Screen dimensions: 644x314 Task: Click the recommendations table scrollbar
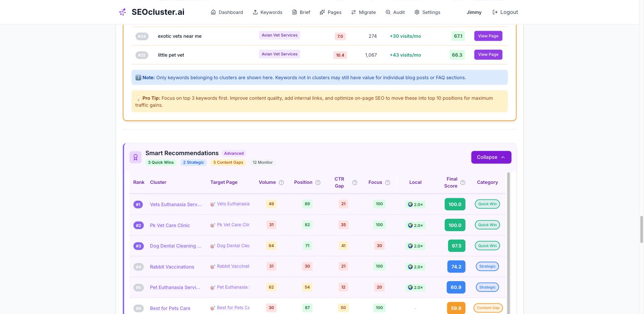click(508, 243)
